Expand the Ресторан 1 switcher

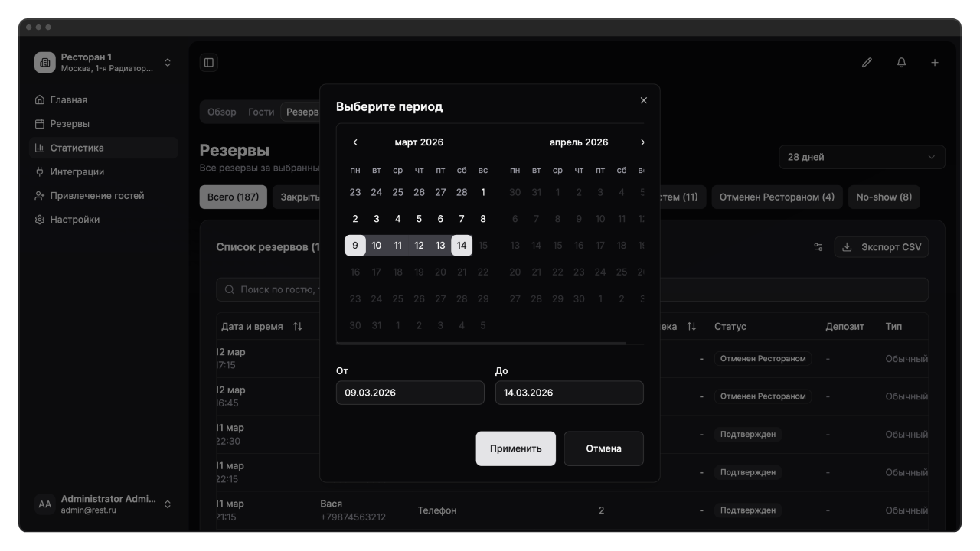coord(168,63)
